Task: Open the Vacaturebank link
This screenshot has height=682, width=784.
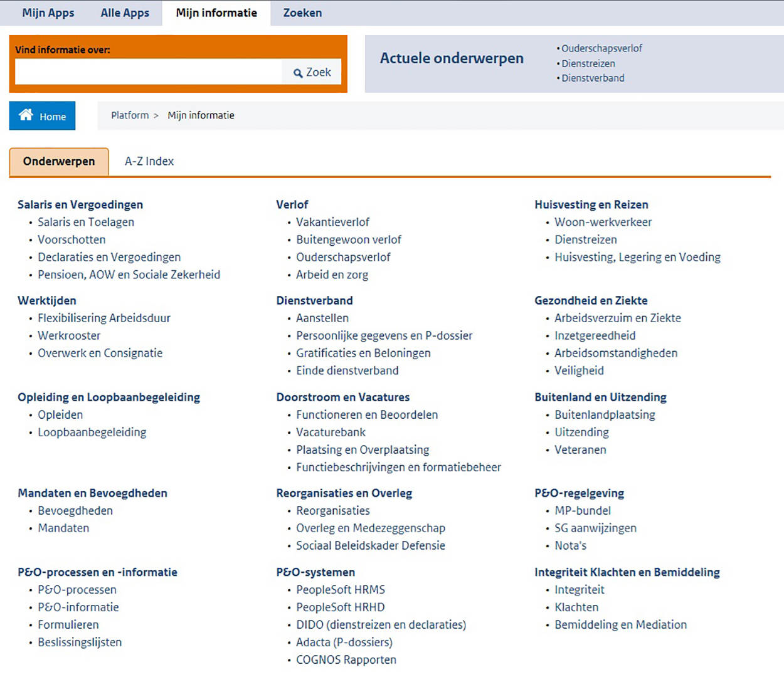Action: (331, 432)
